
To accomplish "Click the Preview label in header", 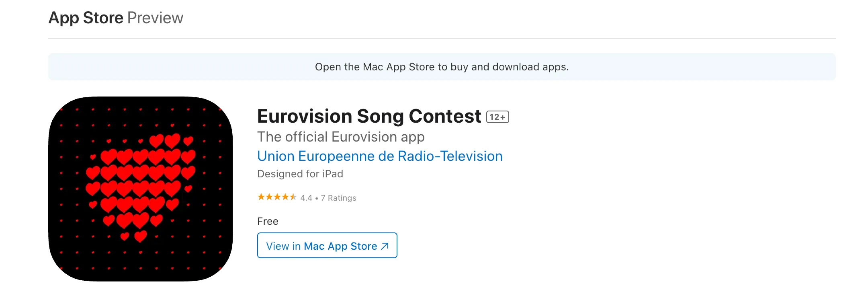I will pyautogui.click(x=155, y=18).
